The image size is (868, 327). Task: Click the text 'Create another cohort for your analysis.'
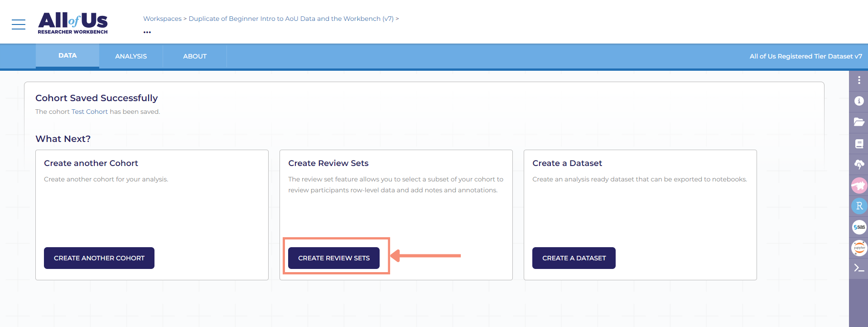(106, 179)
